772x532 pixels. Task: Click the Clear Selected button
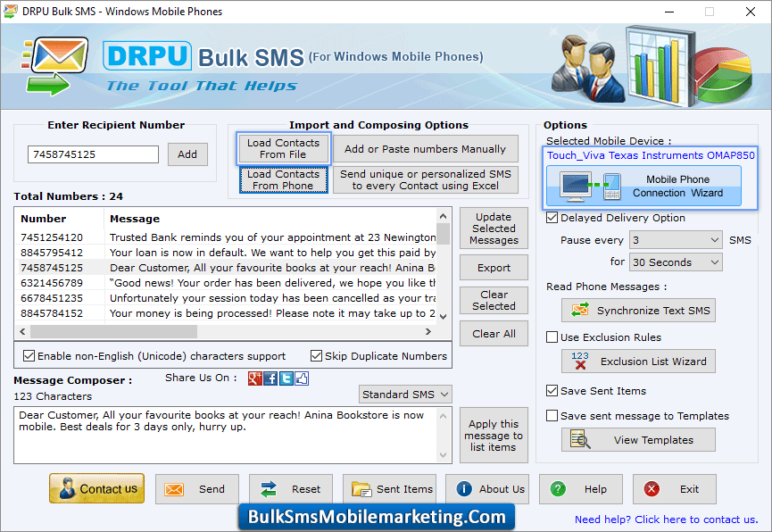tap(494, 300)
